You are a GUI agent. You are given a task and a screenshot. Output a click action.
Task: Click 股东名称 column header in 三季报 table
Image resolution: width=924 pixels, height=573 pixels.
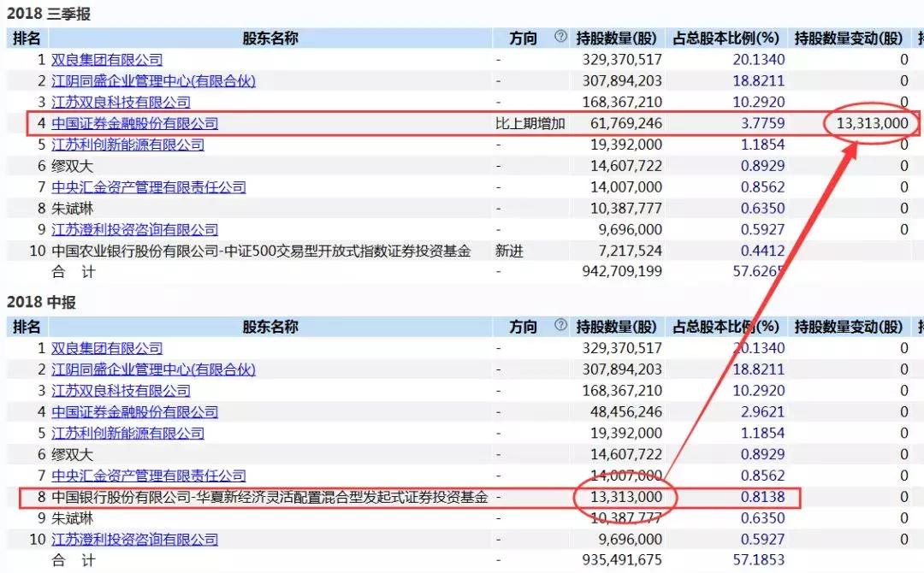pos(270,38)
